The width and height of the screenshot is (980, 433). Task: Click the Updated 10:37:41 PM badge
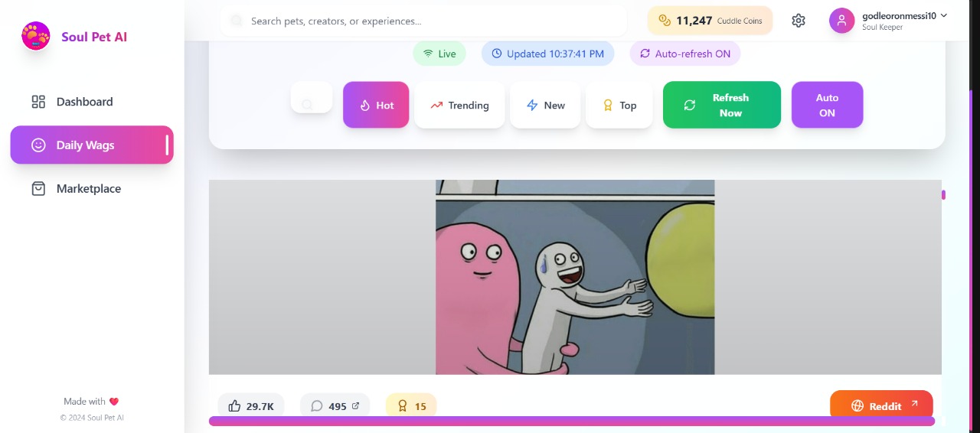click(547, 54)
